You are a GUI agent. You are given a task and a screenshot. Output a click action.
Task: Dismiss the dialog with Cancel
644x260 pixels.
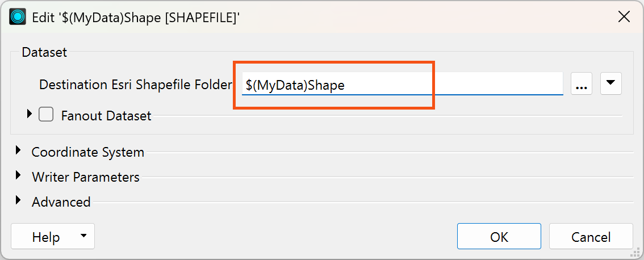(591, 237)
